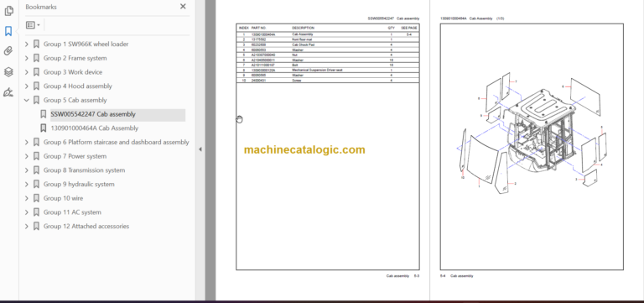Go to Group 5 Cab assembly
The image size is (644, 303).
click(75, 100)
